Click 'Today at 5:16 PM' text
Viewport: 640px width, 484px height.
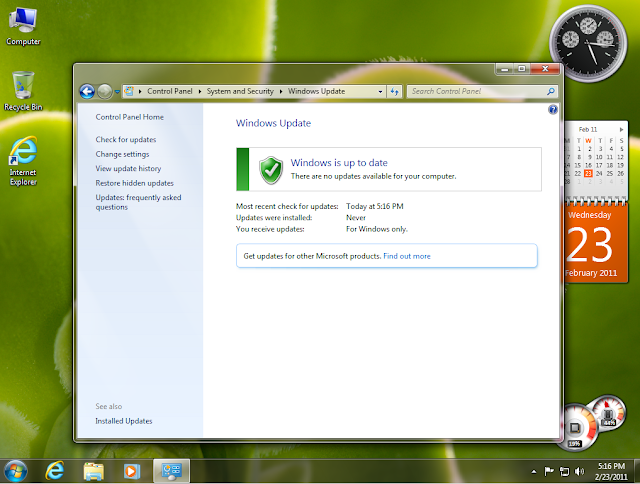coord(375,206)
